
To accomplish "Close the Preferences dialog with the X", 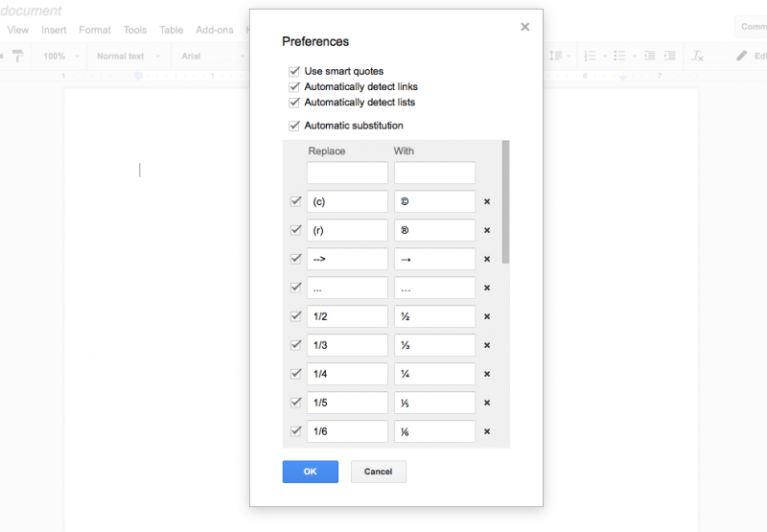I will coord(524,27).
